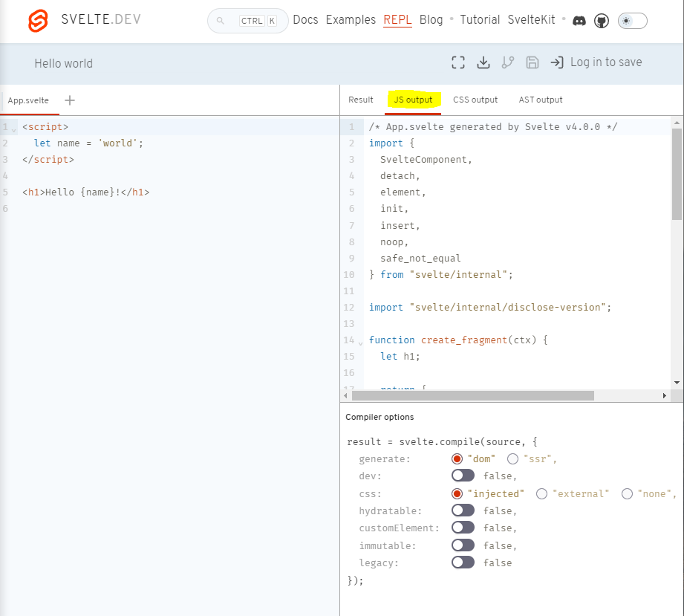
Task: Switch to the Result tab
Action: [361, 100]
